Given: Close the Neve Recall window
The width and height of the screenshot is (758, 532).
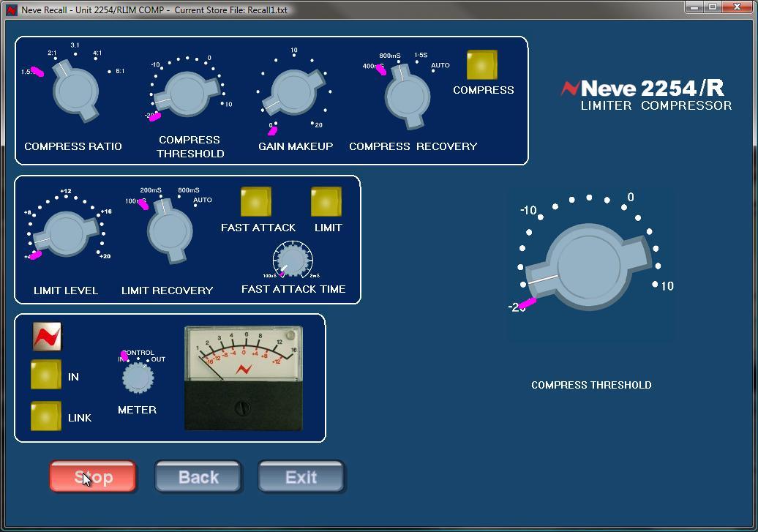Looking at the screenshot, I should 738,7.
